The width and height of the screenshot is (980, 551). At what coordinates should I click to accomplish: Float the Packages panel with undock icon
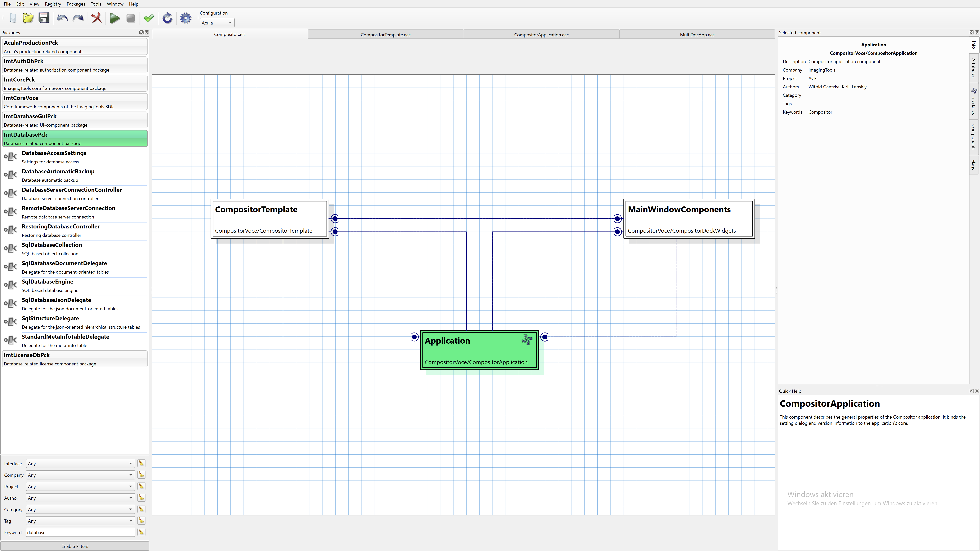pos(141,32)
